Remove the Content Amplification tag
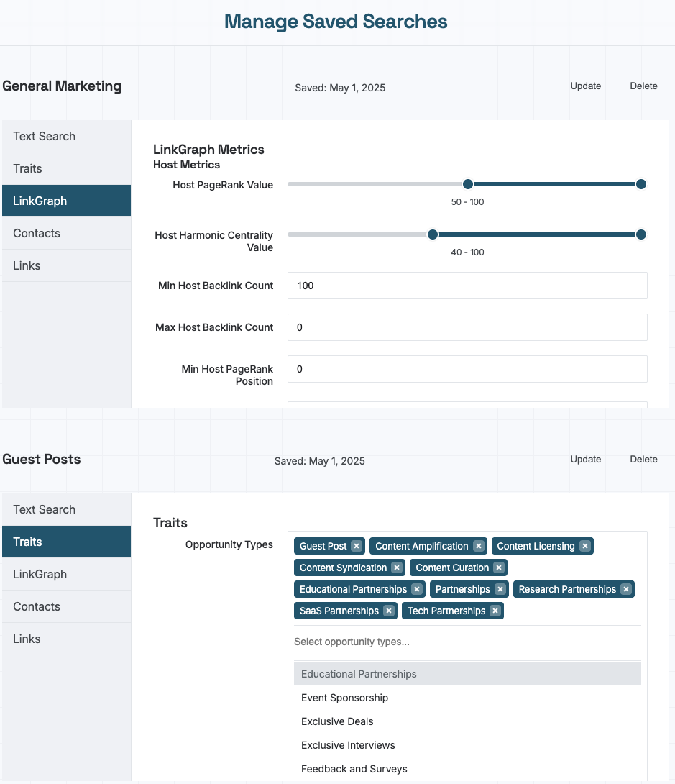The width and height of the screenshot is (675, 784). click(x=479, y=546)
